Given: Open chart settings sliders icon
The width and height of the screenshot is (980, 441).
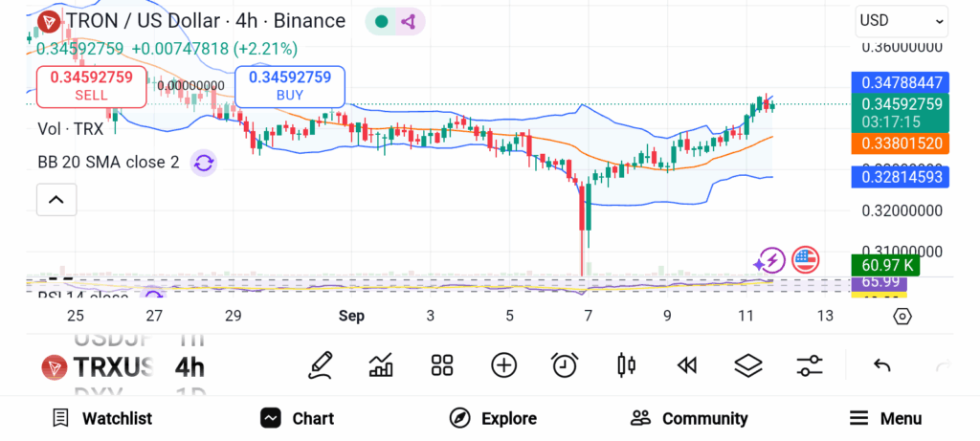Looking at the screenshot, I should click(x=810, y=364).
